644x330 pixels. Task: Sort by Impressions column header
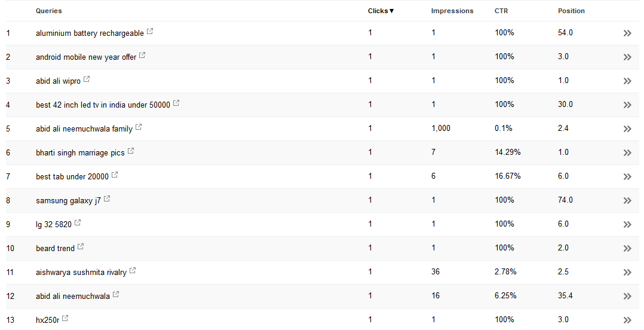[x=452, y=11]
